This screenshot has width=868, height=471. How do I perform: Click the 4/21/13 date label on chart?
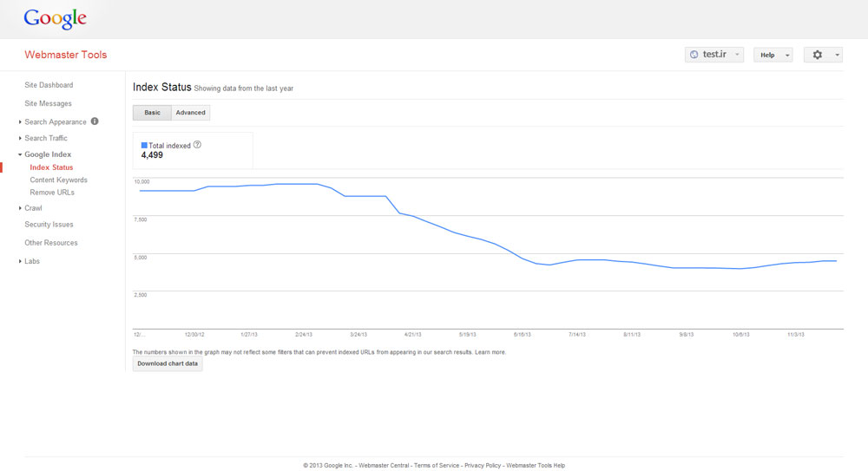pos(412,334)
